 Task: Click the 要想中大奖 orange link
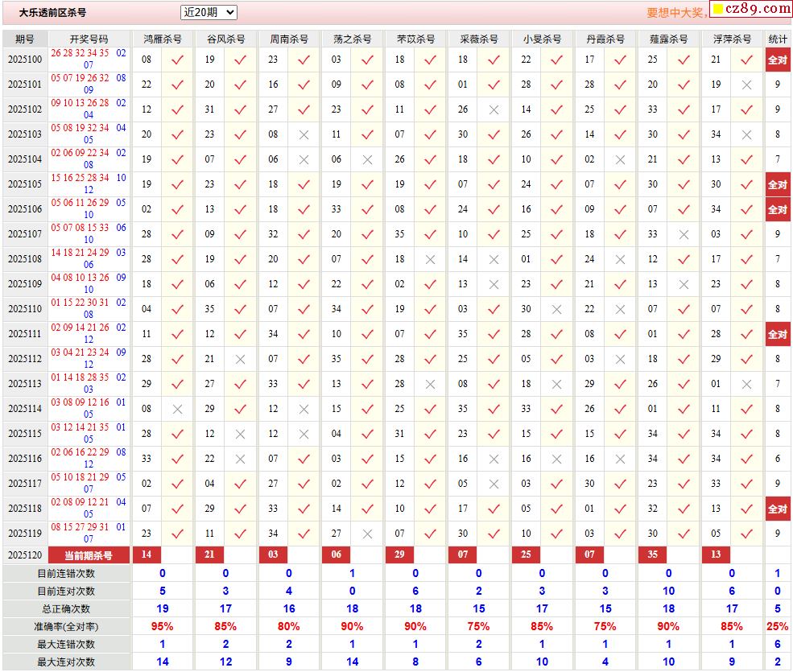676,13
